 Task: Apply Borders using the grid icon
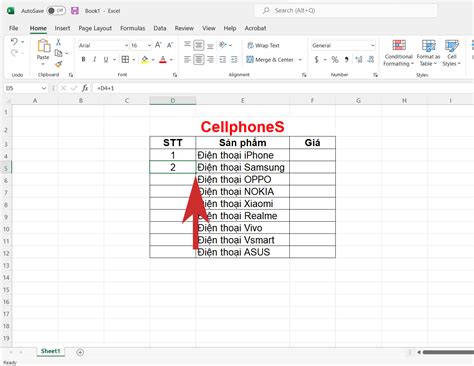125,59
